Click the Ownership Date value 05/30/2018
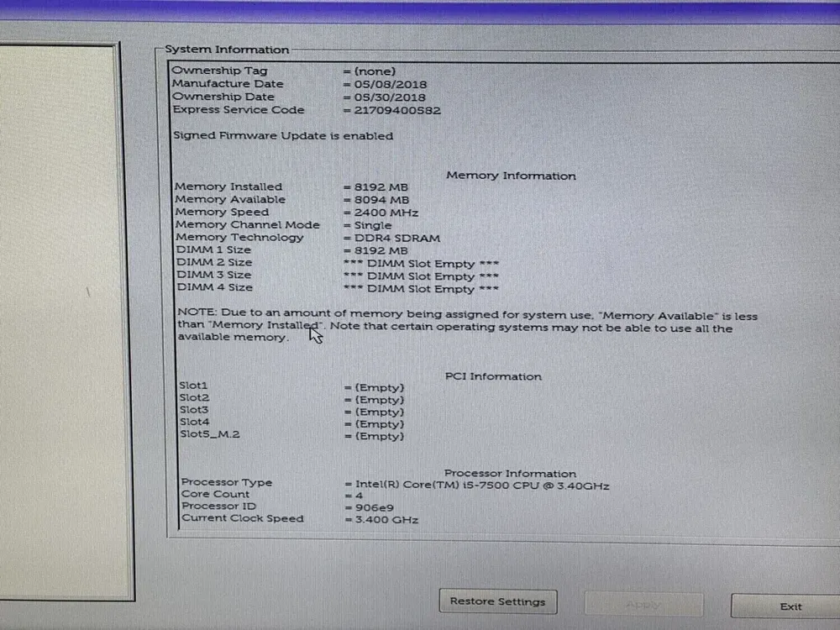This screenshot has width=840, height=630. (389, 97)
